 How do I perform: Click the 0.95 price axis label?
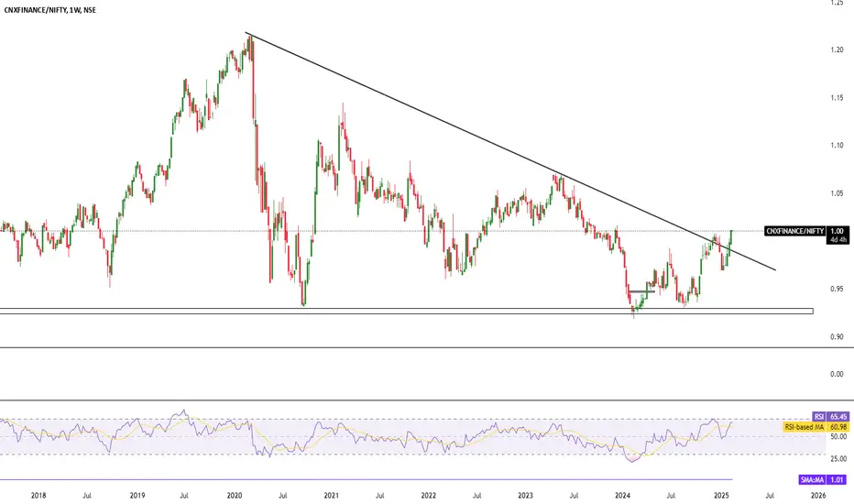pos(838,289)
